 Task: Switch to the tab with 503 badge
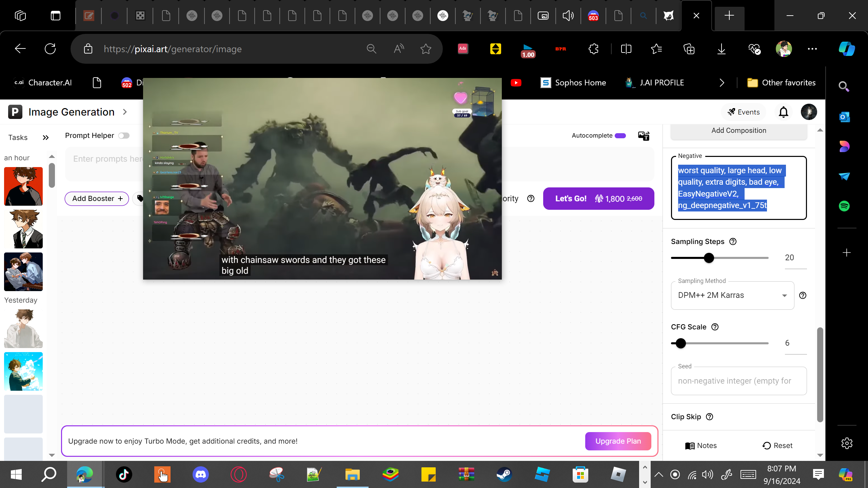click(593, 16)
